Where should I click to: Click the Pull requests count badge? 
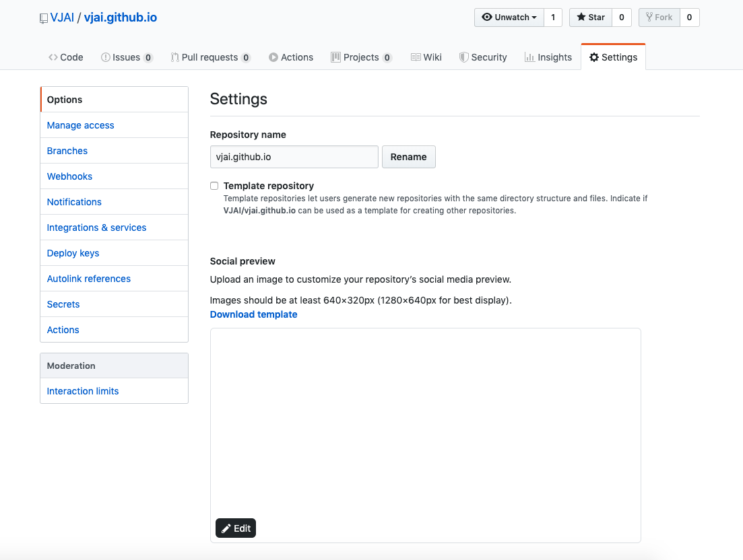[246, 58]
